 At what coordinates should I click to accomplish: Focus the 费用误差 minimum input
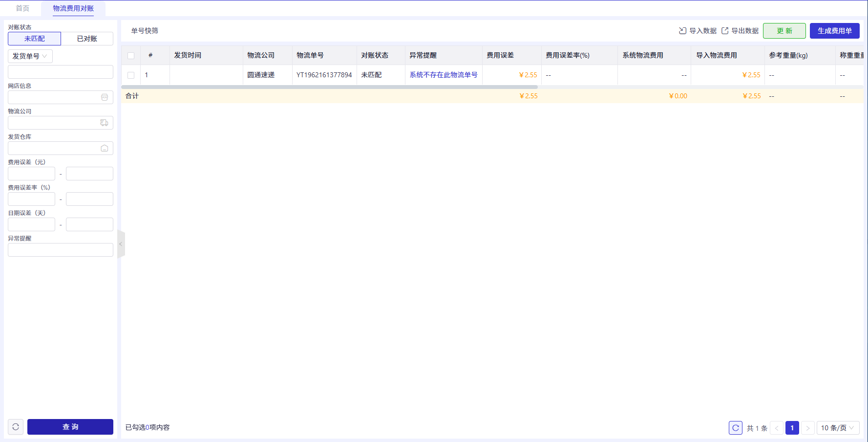pyautogui.click(x=31, y=174)
